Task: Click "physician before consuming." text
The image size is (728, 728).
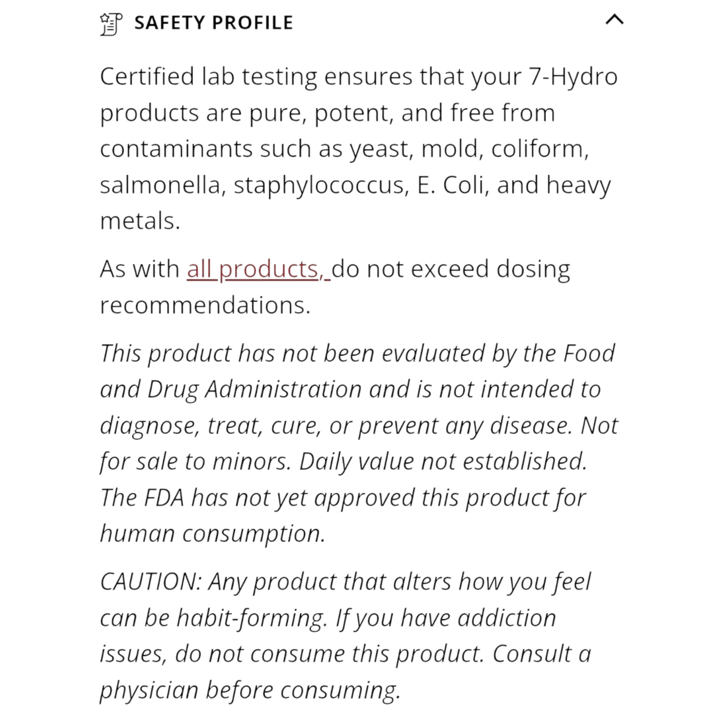Action: pyautogui.click(x=250, y=690)
